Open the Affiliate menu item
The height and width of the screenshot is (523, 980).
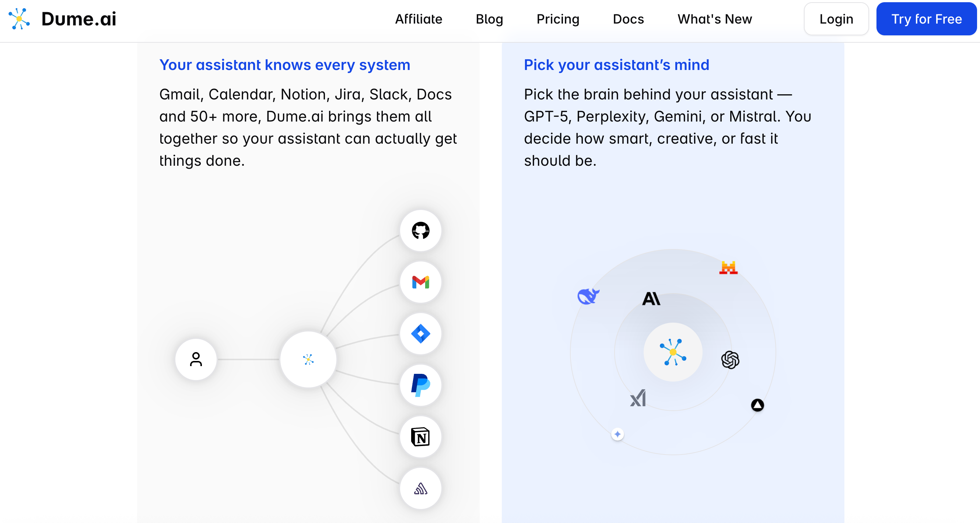419,19
